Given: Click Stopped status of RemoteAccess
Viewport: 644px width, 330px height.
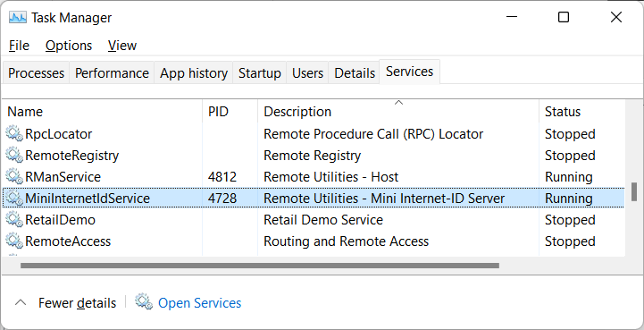Looking at the screenshot, I should 570,241.
